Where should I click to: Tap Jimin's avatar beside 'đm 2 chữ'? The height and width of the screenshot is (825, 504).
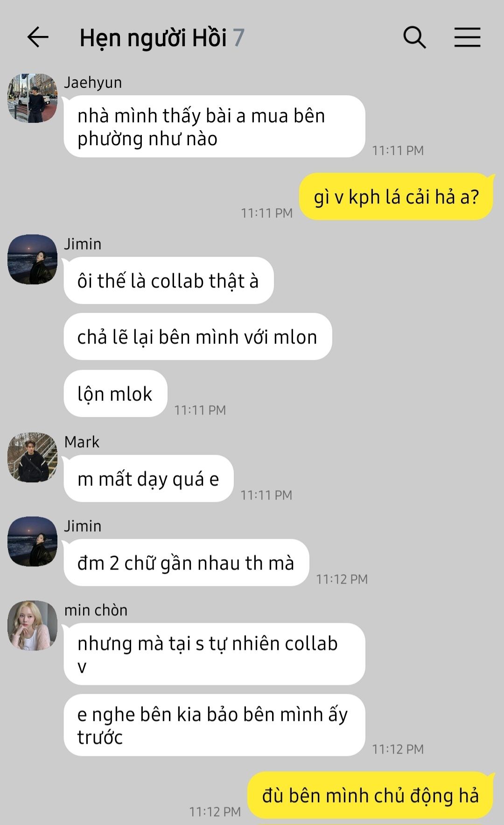tap(32, 541)
